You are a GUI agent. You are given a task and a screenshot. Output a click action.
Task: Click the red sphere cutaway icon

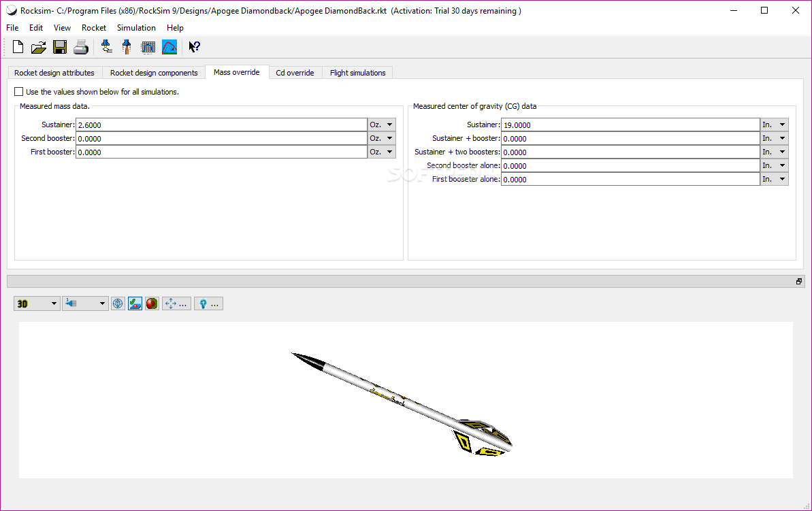pos(152,303)
